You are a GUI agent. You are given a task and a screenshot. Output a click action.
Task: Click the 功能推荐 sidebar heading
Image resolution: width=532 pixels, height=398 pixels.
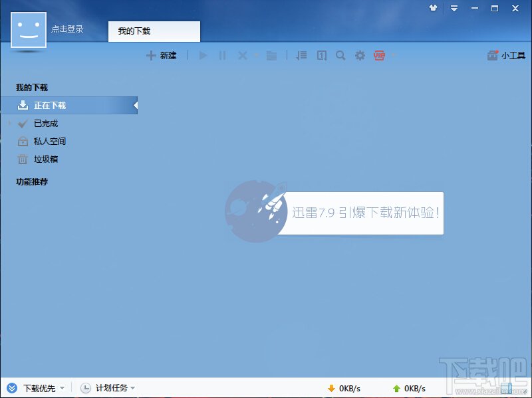click(32, 181)
